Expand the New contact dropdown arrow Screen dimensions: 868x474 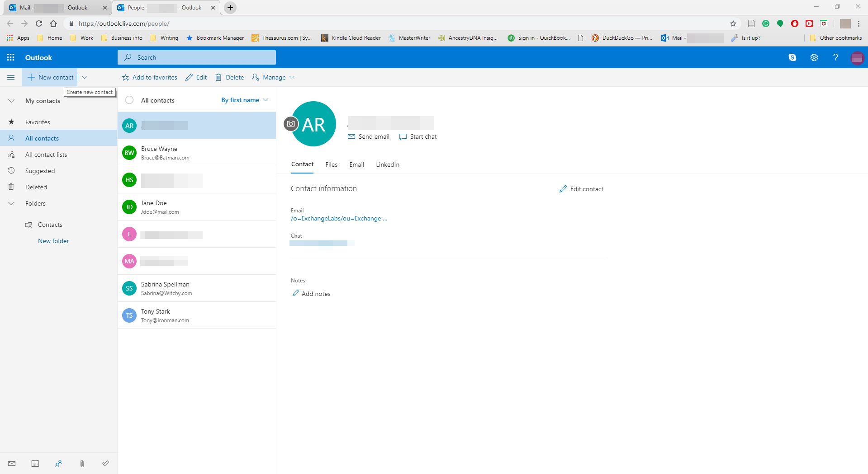(84, 77)
